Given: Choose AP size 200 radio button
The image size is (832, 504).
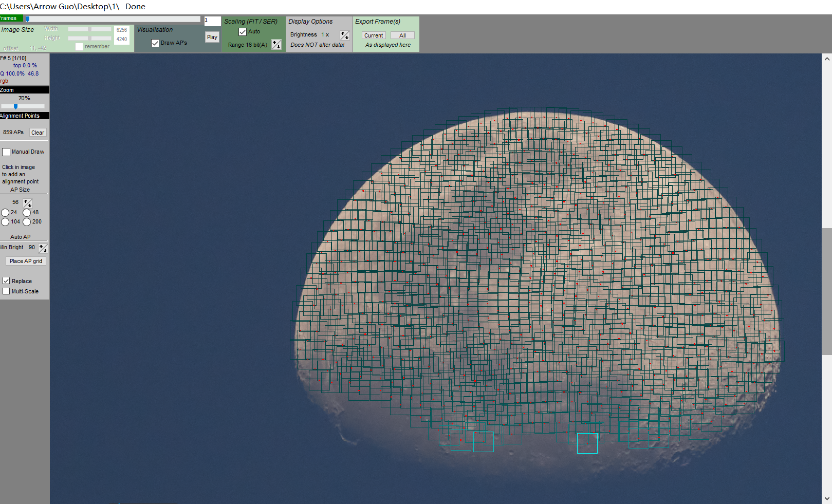Looking at the screenshot, I should (x=27, y=222).
